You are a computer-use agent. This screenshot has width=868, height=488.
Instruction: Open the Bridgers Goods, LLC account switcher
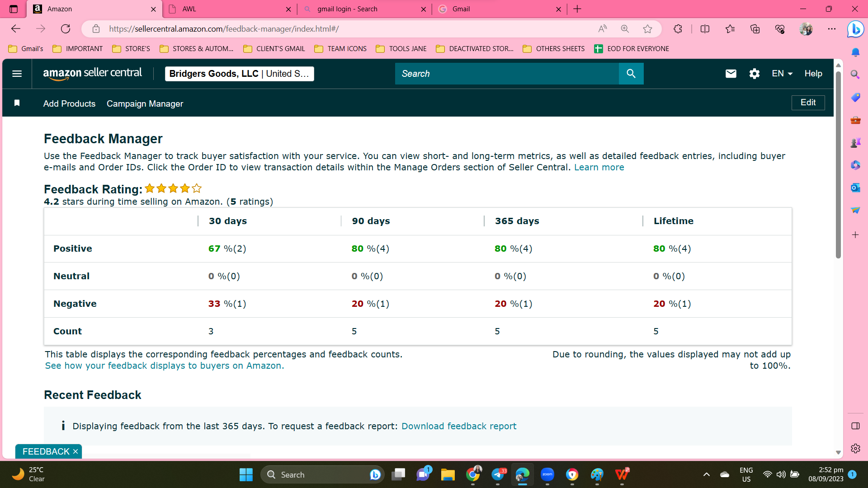(x=239, y=74)
